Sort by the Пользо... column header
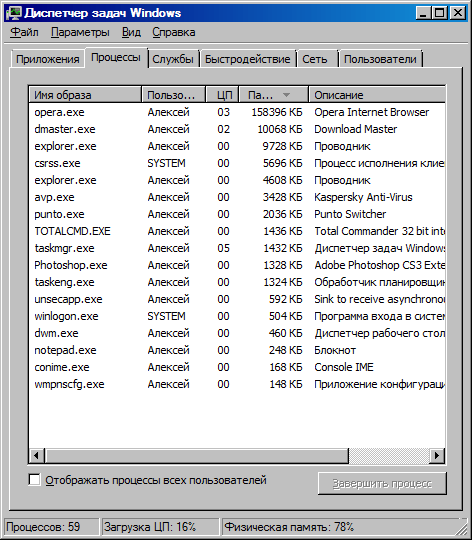The width and height of the screenshot is (472, 540). [173, 95]
